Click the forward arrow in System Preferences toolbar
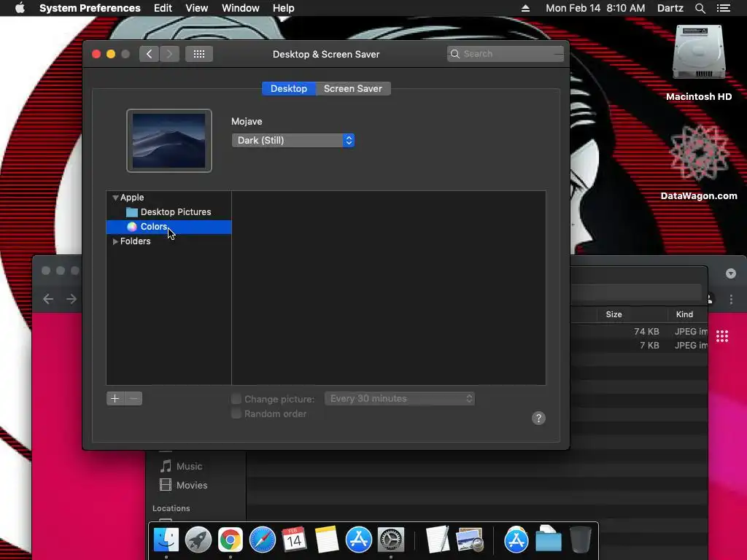This screenshot has height=560, width=747. (x=169, y=54)
